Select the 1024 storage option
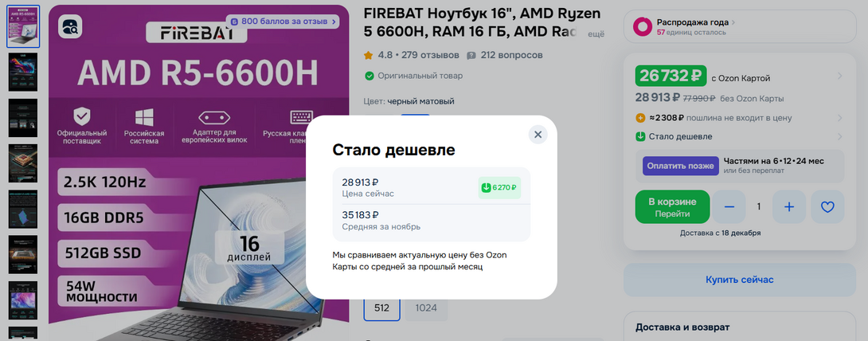Image resolution: width=868 pixels, height=341 pixels. click(x=426, y=308)
